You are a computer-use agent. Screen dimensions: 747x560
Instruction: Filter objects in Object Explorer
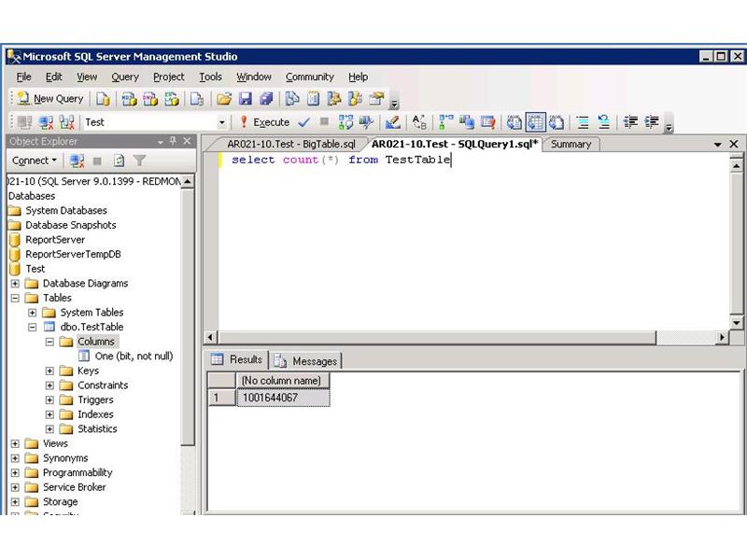click(140, 161)
